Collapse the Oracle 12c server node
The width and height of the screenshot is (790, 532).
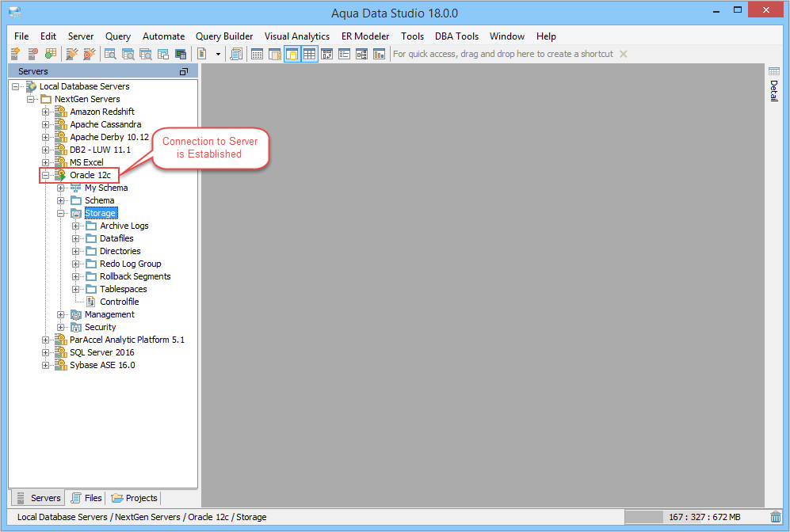tap(45, 175)
